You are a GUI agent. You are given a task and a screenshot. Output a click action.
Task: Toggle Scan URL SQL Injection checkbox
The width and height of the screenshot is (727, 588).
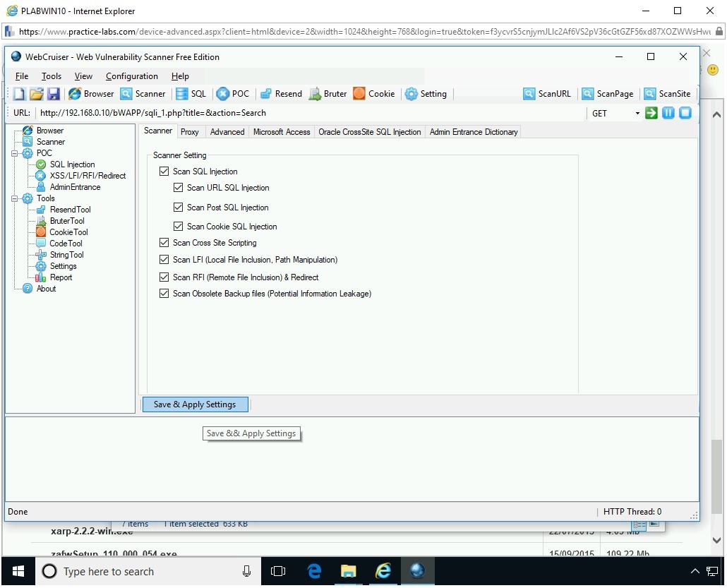click(x=178, y=188)
